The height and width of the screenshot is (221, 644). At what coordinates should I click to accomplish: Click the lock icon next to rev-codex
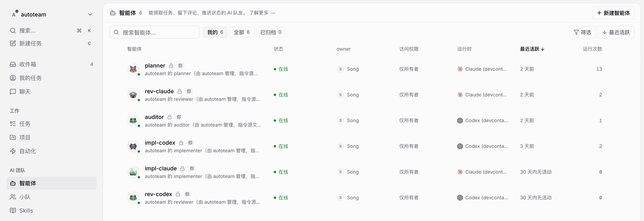[178, 194]
